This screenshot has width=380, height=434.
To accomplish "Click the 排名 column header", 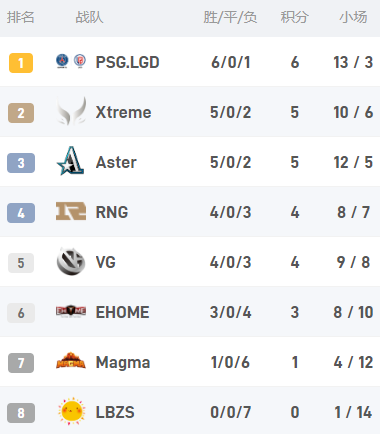I will tap(21, 17).
